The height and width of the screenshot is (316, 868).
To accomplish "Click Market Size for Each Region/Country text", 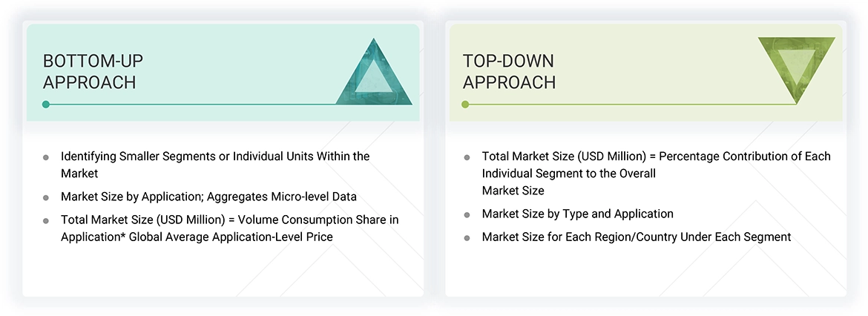I will pos(636,237).
